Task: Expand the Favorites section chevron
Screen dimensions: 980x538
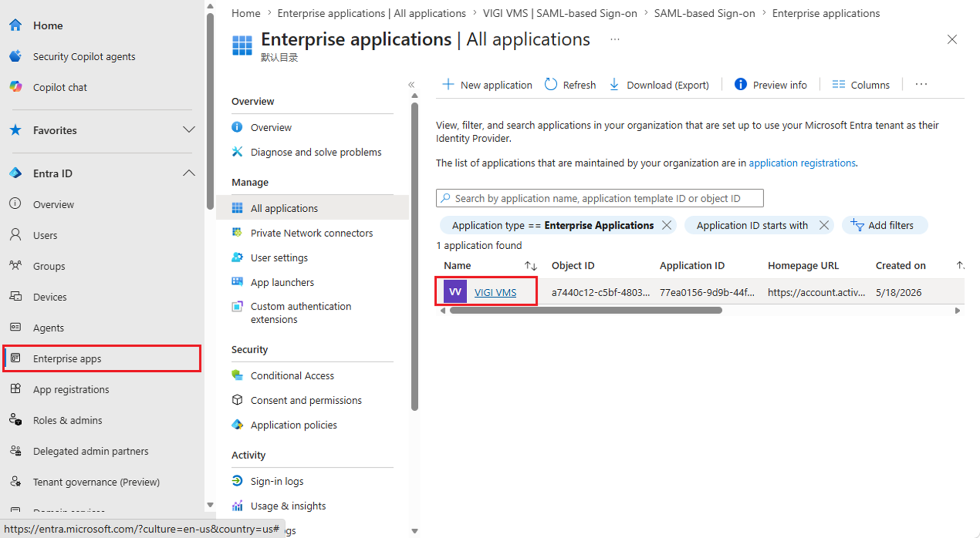Action: click(x=189, y=130)
